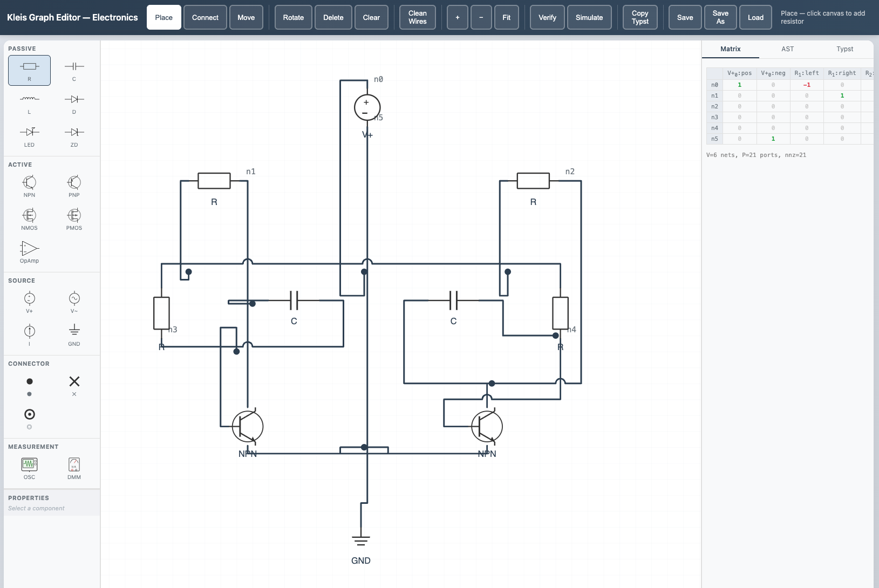Pick the PNP transistor from palette
This screenshot has width=879, height=588.
(x=74, y=186)
